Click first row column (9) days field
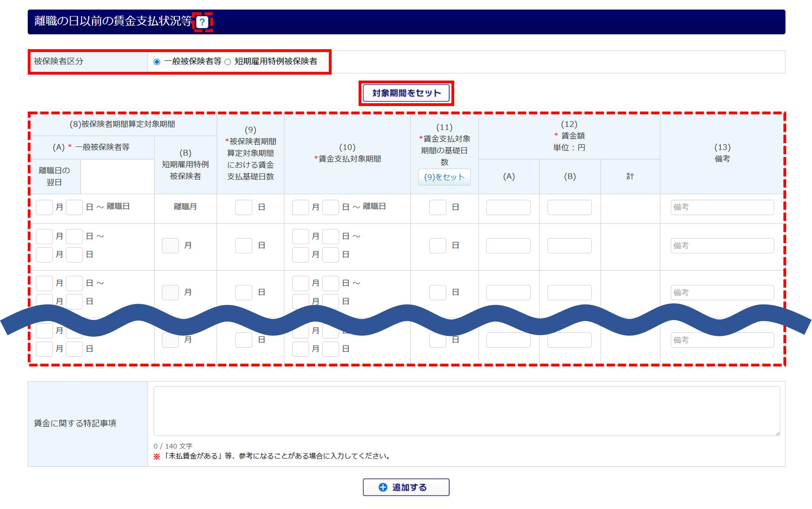The image size is (812, 509). point(244,207)
